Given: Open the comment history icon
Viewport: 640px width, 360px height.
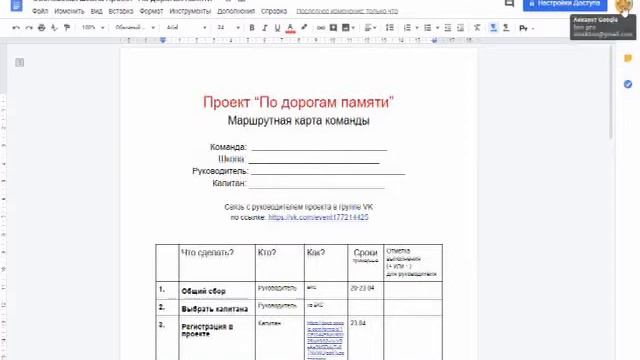Looking at the screenshot, I should (509, 3).
